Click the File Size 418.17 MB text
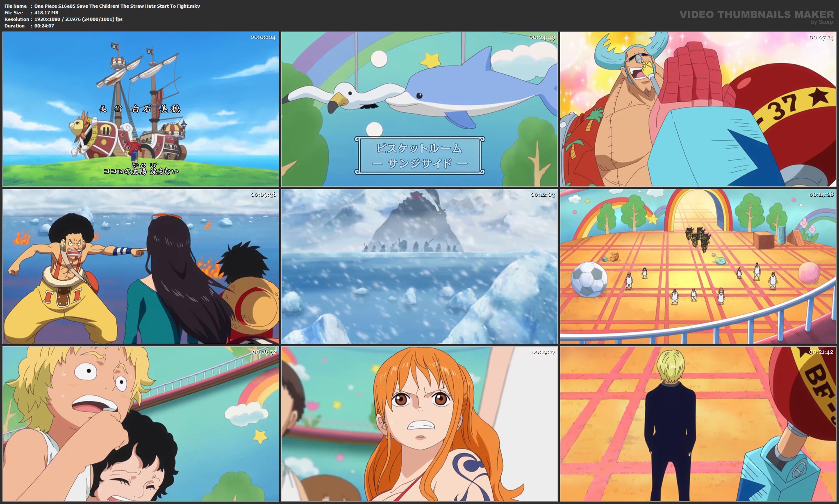 (x=46, y=13)
